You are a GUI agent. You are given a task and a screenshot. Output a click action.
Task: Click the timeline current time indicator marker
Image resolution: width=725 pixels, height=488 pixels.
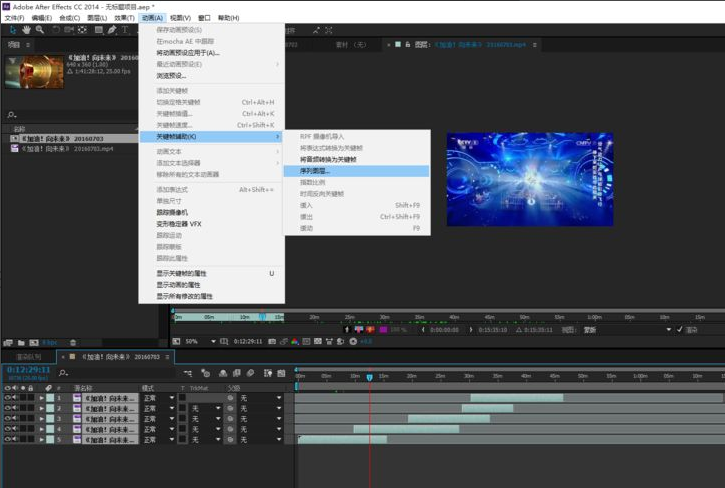tap(369, 377)
